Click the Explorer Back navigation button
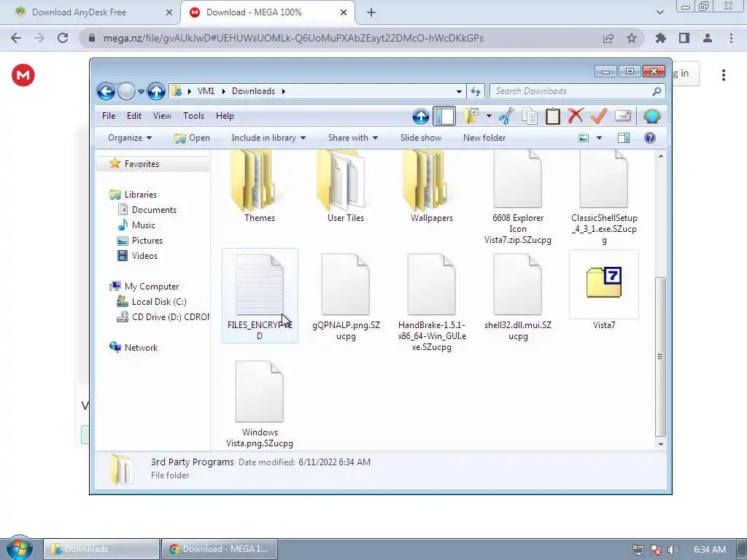 pos(106,91)
